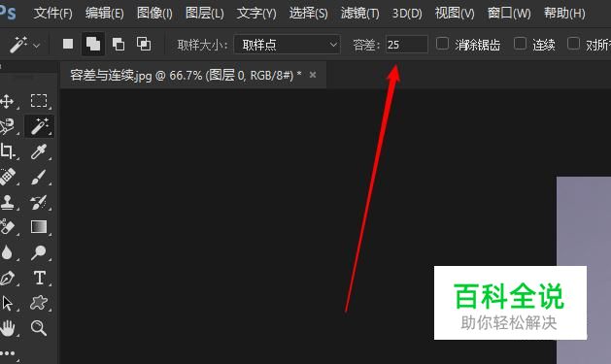Open the 编辑(E) menu
611x364 pixels.
click(105, 14)
